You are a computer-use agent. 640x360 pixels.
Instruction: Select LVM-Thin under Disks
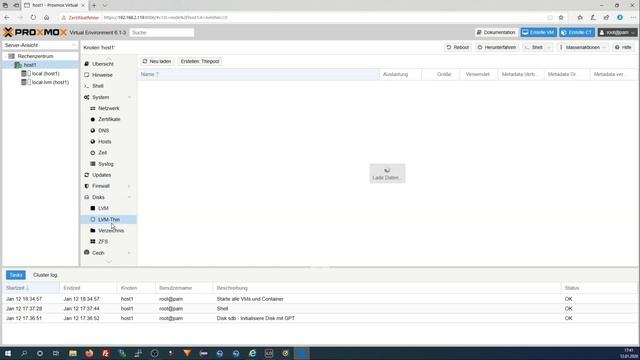[x=109, y=220]
